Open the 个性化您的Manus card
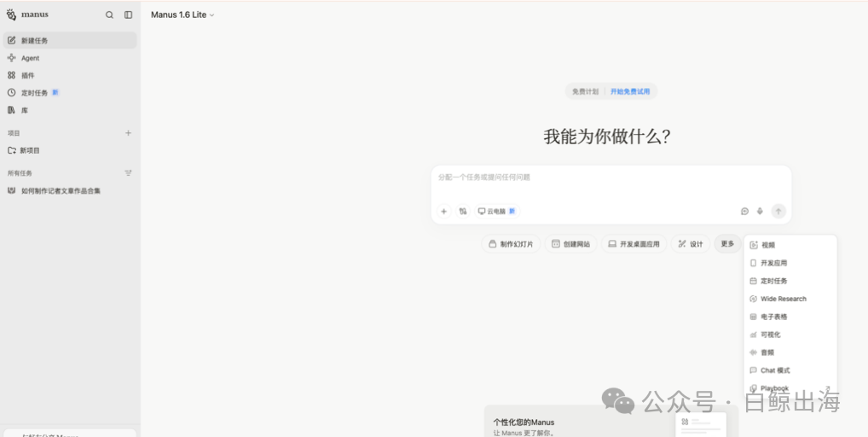Image resolution: width=868 pixels, height=437 pixels. tap(611, 421)
